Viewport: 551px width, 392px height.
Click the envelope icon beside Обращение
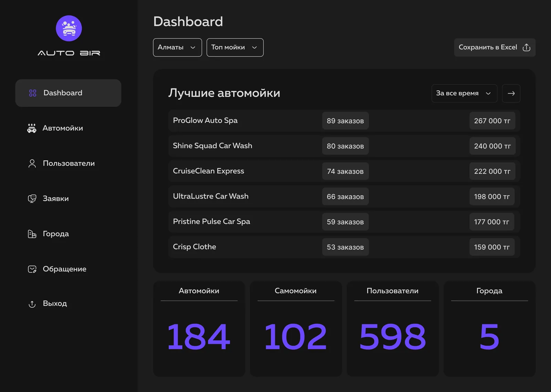tap(32, 269)
